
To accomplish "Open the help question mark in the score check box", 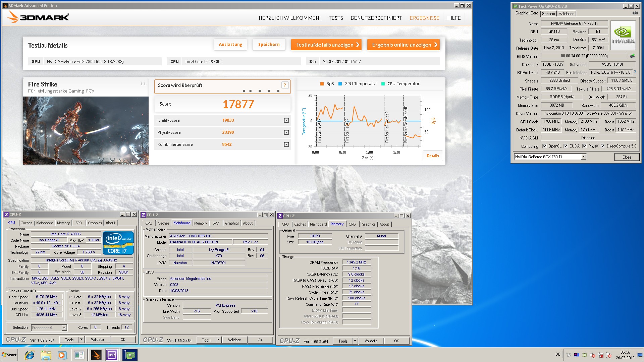I will (x=285, y=85).
